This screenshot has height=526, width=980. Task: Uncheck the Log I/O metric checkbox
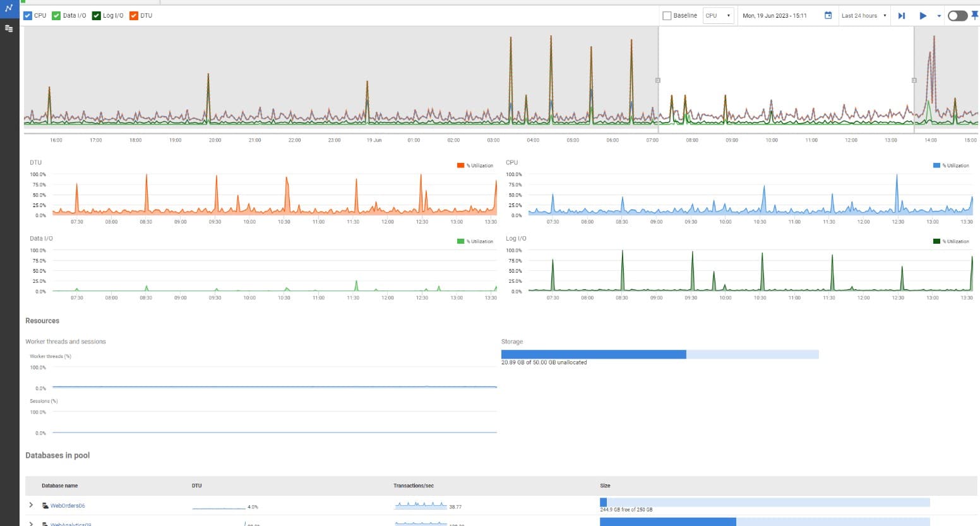[x=96, y=15]
